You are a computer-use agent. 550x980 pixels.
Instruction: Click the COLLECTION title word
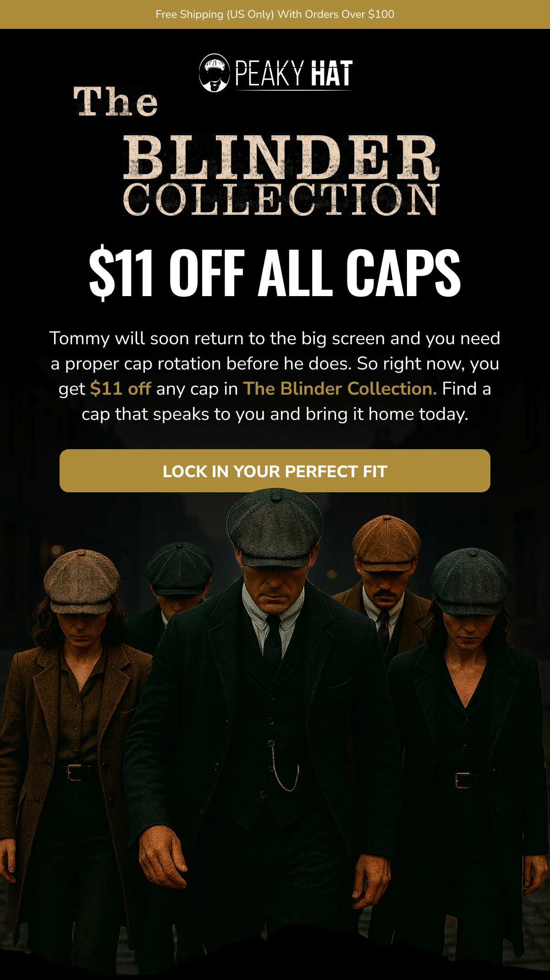[281, 199]
